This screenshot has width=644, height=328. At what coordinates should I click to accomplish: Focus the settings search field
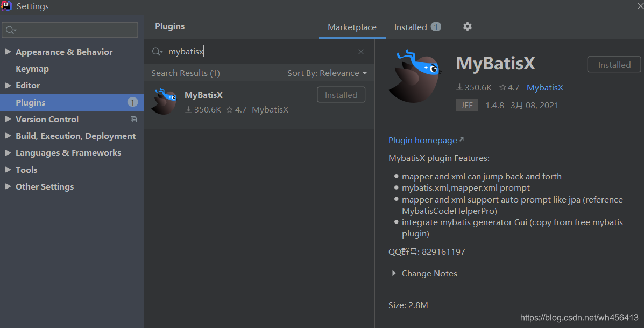70,30
